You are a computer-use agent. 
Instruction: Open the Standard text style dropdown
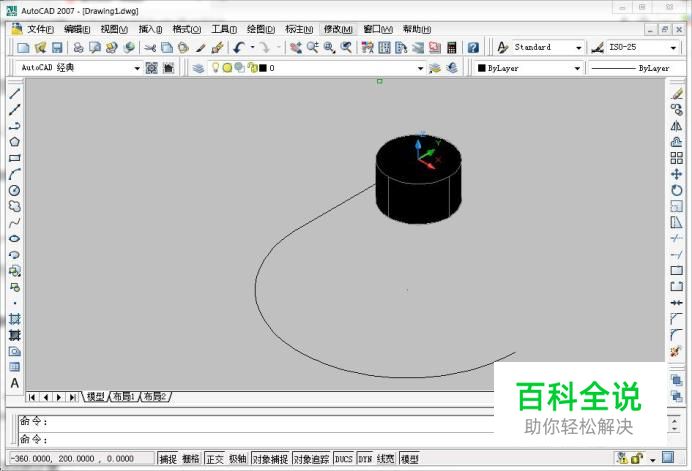click(x=578, y=47)
